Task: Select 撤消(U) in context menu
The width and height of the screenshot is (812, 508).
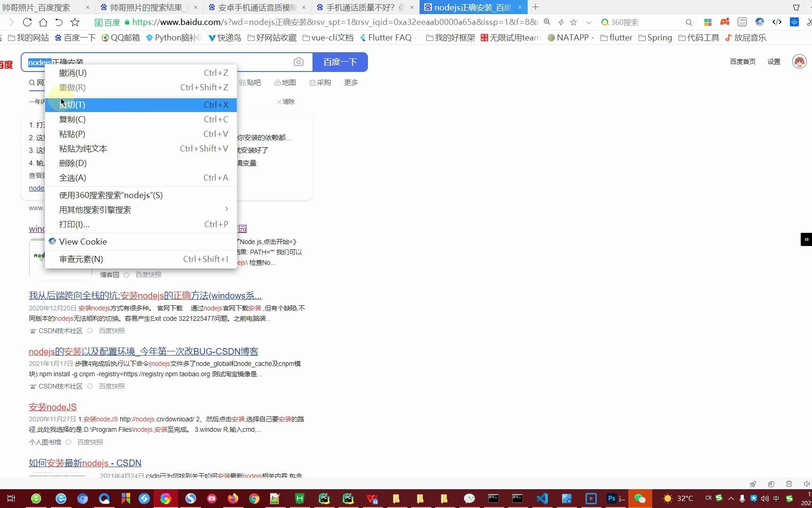Action: click(x=141, y=73)
